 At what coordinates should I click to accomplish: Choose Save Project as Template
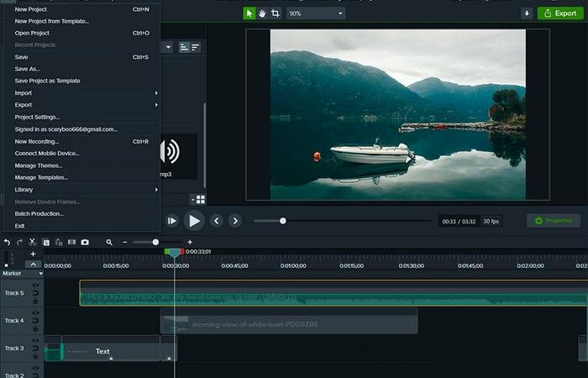(x=47, y=81)
